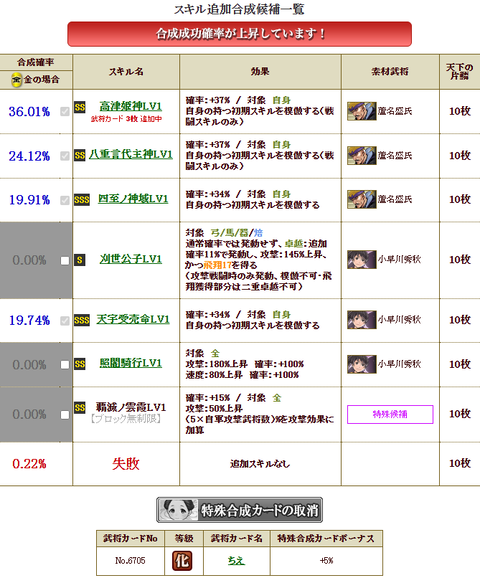This screenshot has height=578, width=480.
Task: Click 特殊合成カードの取消 button
Action: 239,510
